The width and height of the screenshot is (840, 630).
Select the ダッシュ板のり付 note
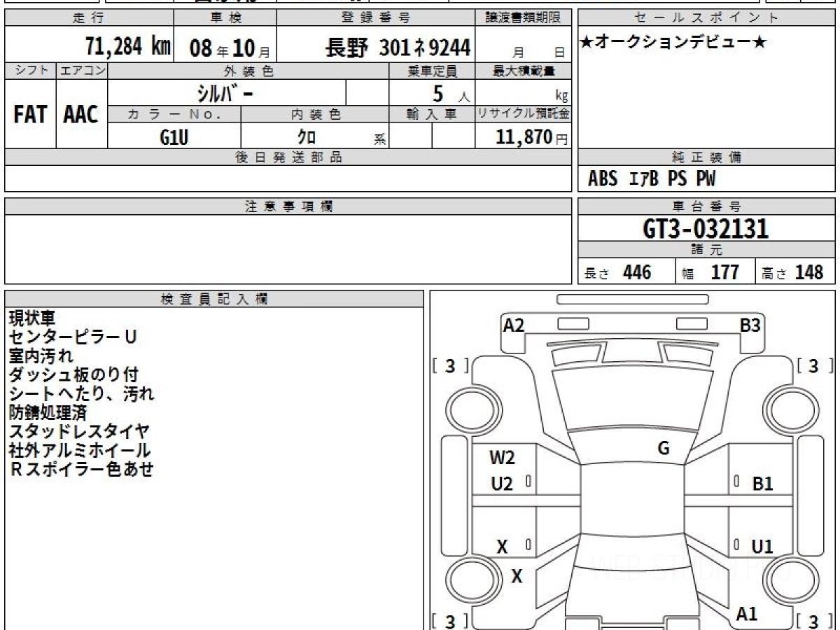(x=73, y=374)
